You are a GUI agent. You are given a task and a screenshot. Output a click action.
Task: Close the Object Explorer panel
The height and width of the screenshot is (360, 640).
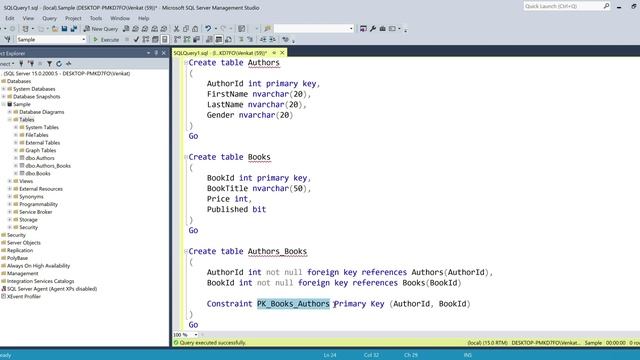(x=164, y=53)
